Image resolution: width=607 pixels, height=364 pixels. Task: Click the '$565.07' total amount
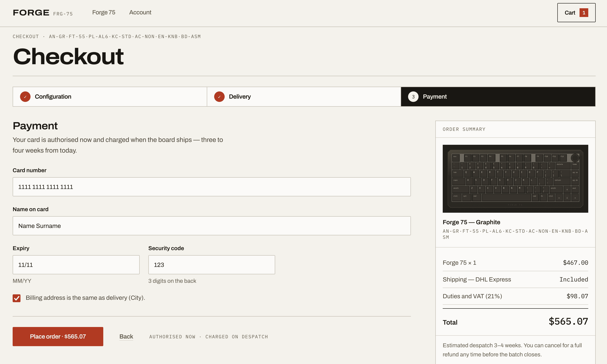(568, 322)
